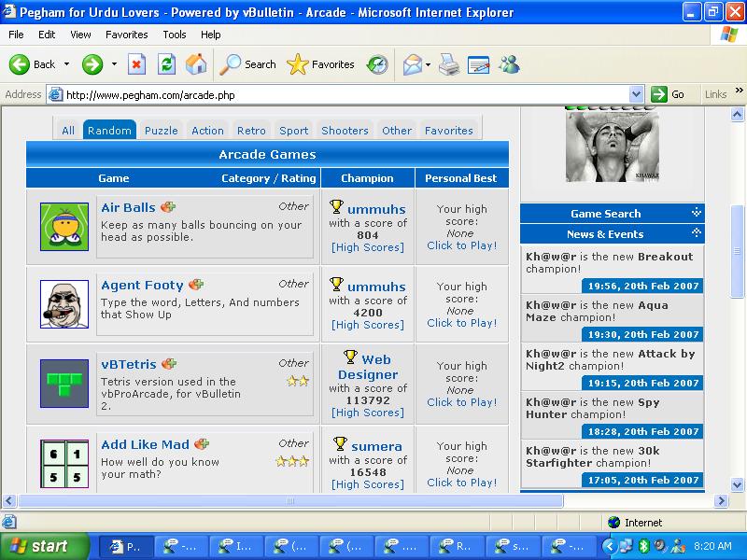
Task: Sort games by Category / Rating header
Action: [268, 178]
